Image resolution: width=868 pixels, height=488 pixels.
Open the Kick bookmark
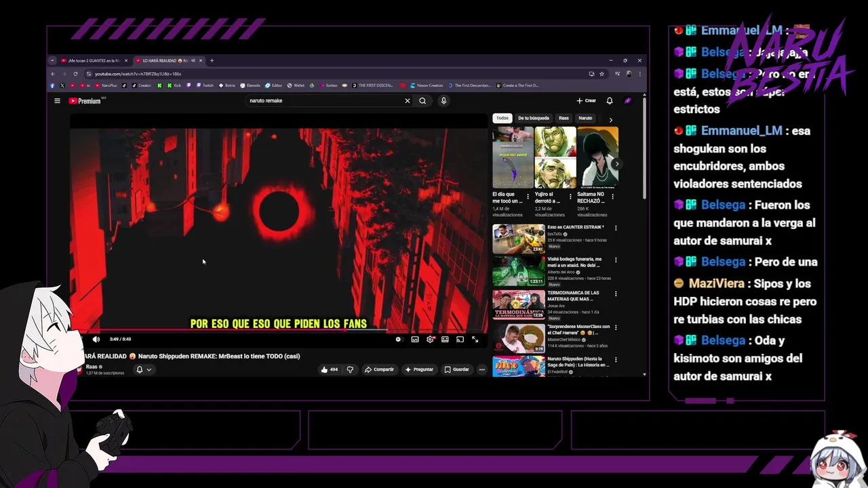click(174, 85)
